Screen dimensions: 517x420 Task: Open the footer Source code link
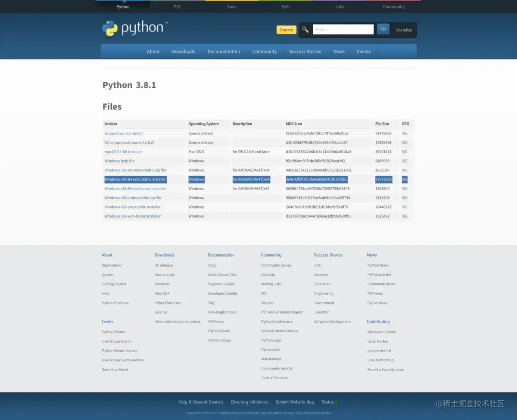click(165, 275)
